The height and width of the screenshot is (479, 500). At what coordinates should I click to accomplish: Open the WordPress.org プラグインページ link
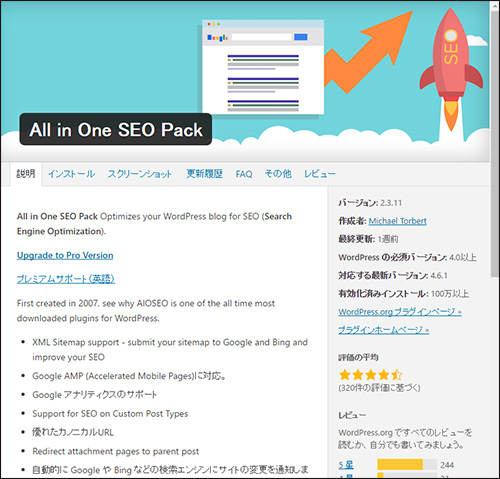[x=400, y=312]
